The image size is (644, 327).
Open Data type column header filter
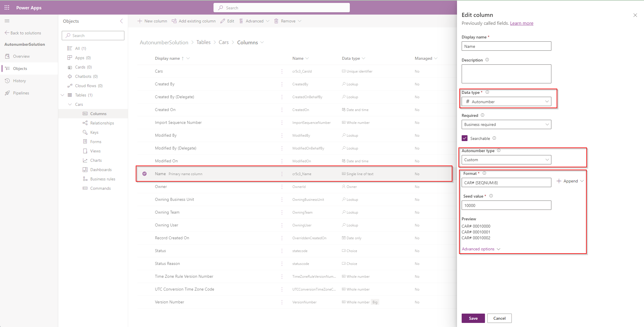[x=364, y=58]
